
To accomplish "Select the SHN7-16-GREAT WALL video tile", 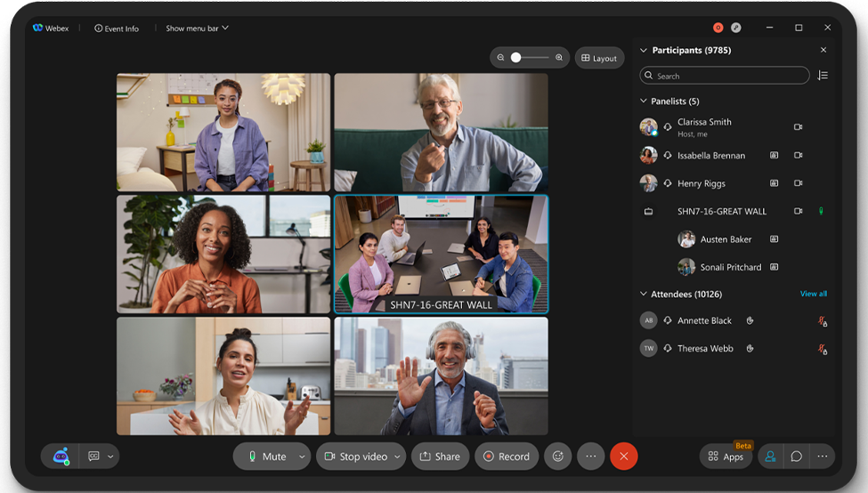I will [442, 254].
